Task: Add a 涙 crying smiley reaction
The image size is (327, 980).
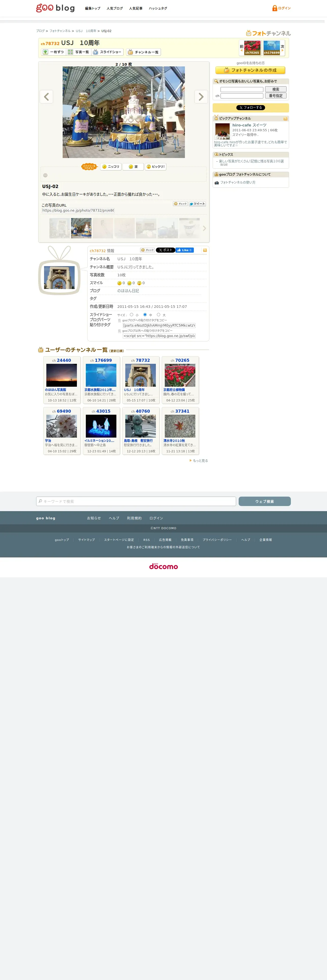Action: click(133, 167)
